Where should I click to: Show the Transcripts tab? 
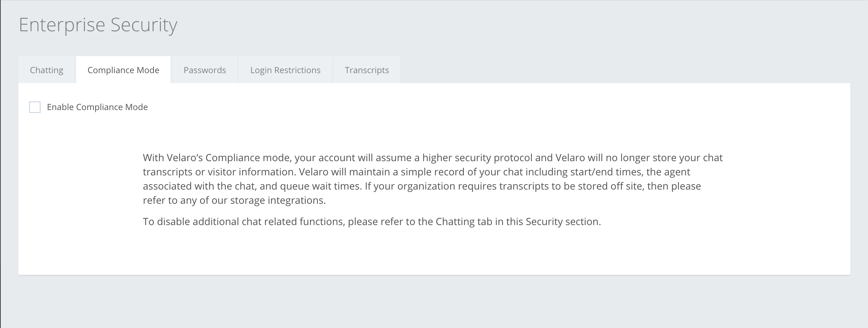pyautogui.click(x=366, y=70)
